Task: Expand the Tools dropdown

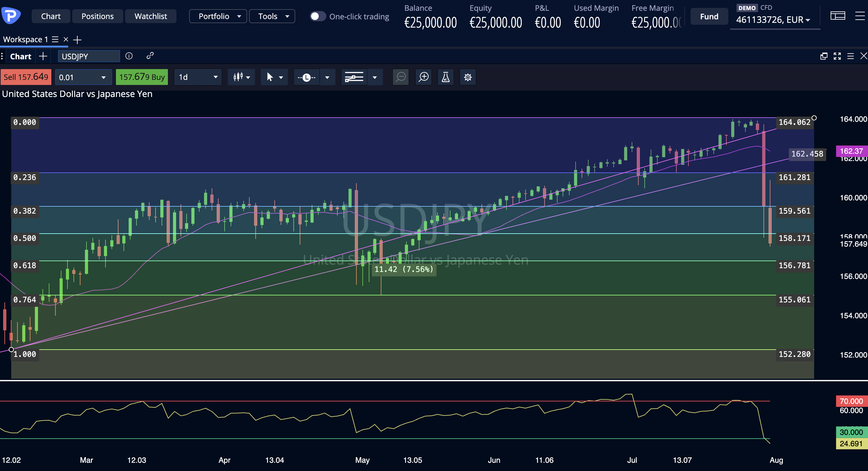Action: (x=272, y=16)
